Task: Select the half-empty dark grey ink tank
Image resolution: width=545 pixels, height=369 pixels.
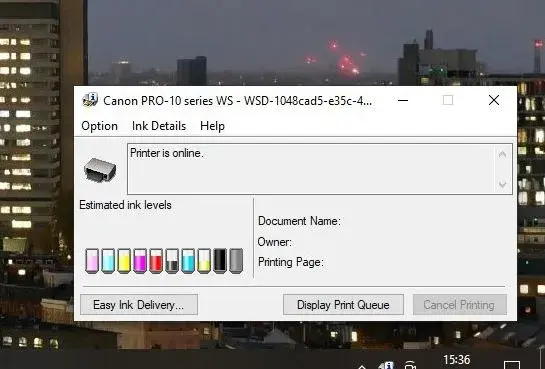Action: pyautogui.click(x=172, y=261)
